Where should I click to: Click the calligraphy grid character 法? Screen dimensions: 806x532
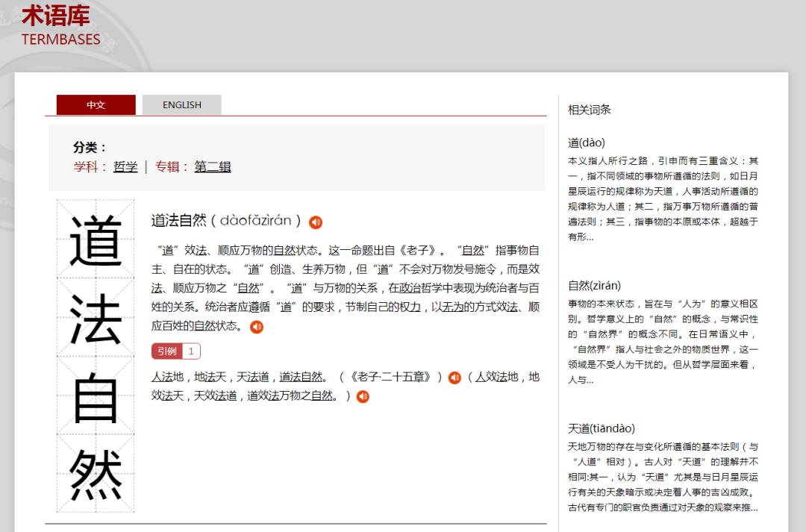[96, 318]
